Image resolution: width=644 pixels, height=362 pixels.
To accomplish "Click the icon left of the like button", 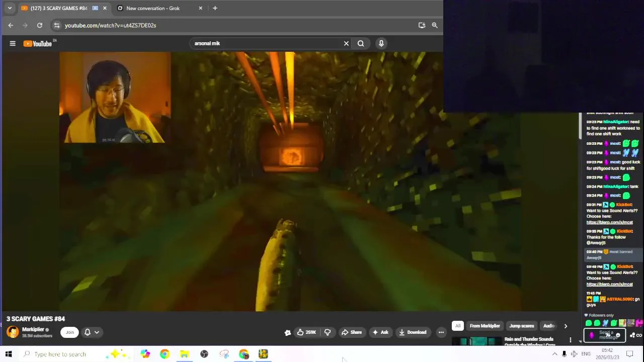I will (287, 332).
